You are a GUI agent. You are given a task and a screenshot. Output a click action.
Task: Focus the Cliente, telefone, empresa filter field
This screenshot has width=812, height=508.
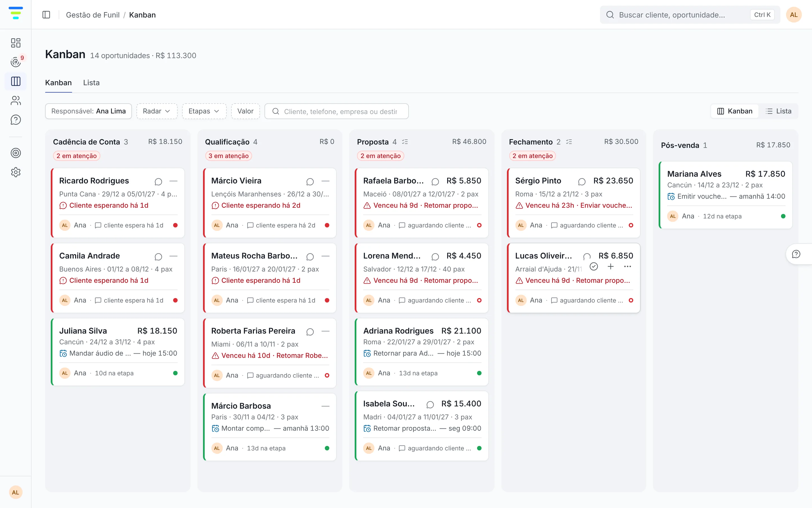click(337, 111)
